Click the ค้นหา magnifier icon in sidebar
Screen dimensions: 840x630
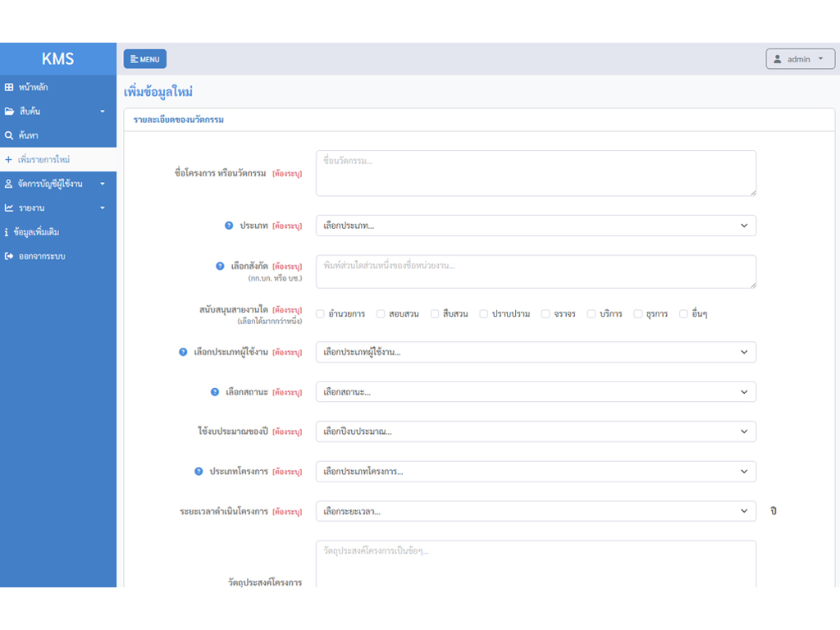(9, 135)
